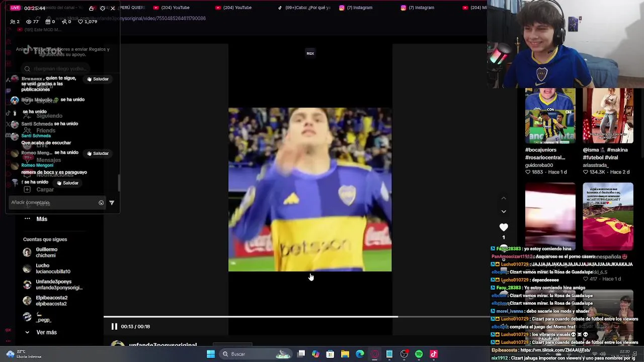Open Task View on taskbar
644x362 pixels.
coord(301,354)
